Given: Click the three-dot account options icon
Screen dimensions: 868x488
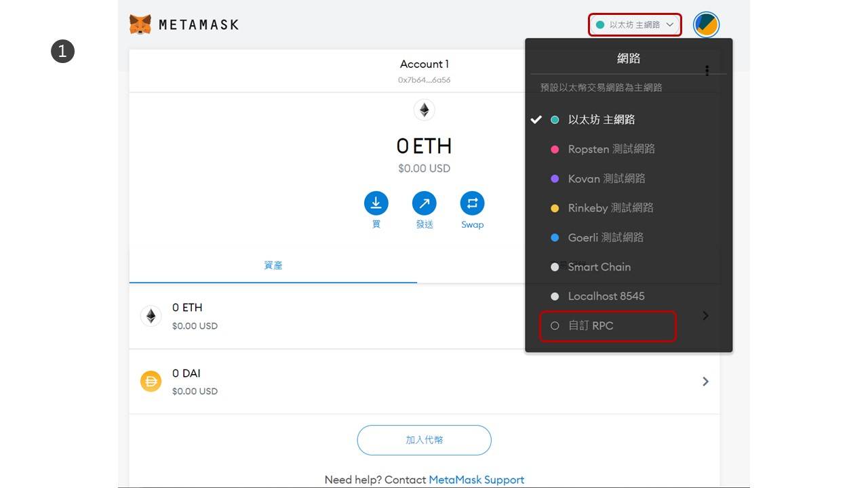Looking at the screenshot, I should [x=707, y=70].
